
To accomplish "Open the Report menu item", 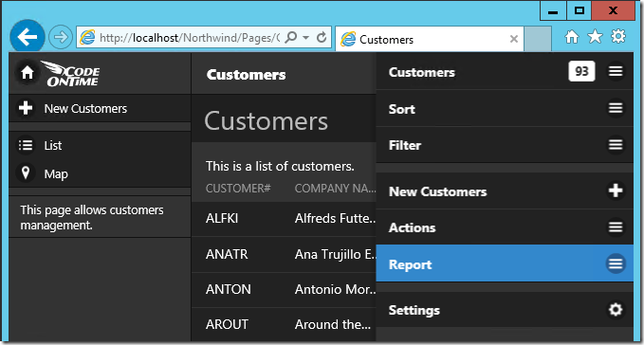I will (505, 263).
